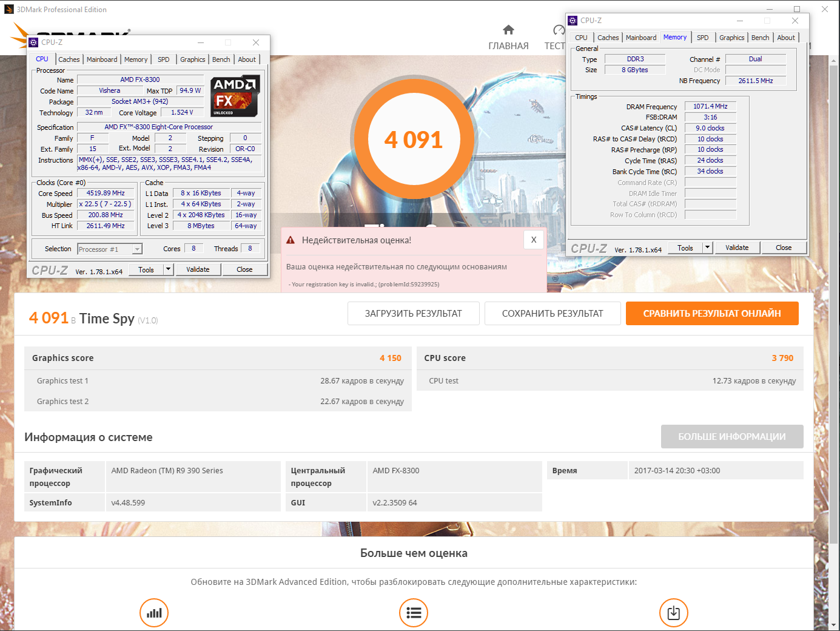Show Graphics tab in left CPU-Z
The height and width of the screenshot is (631, 840).
coord(193,59)
